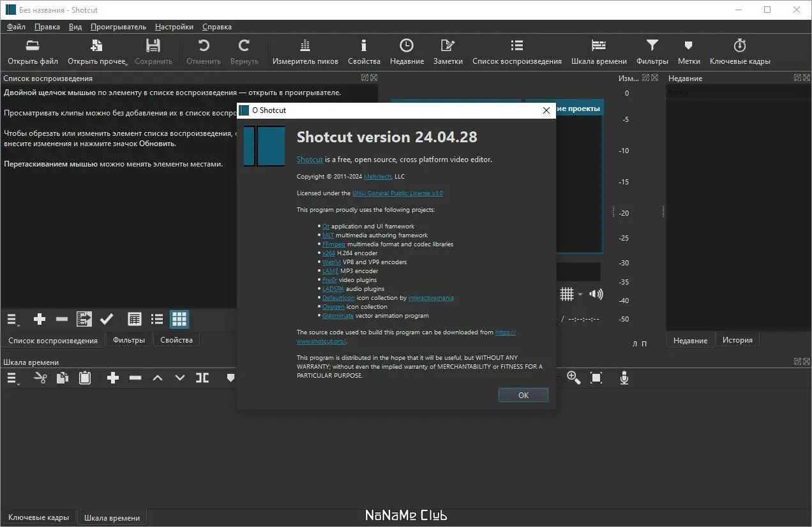Click the timeline marker (shield) icon

click(230, 378)
